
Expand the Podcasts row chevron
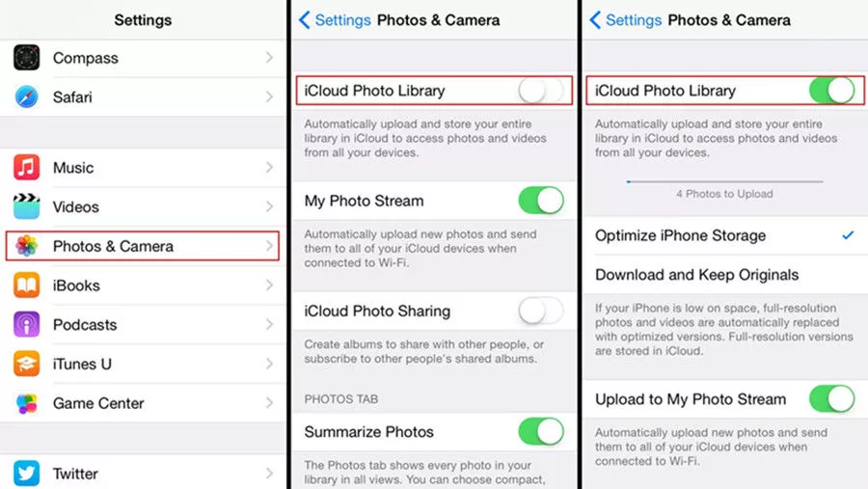click(269, 324)
